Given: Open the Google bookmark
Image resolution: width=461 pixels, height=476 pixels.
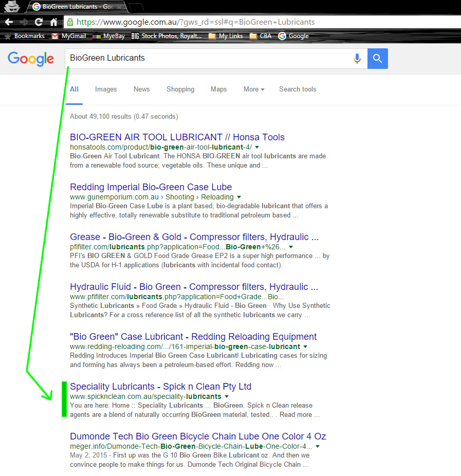Looking at the screenshot, I should coord(293,36).
